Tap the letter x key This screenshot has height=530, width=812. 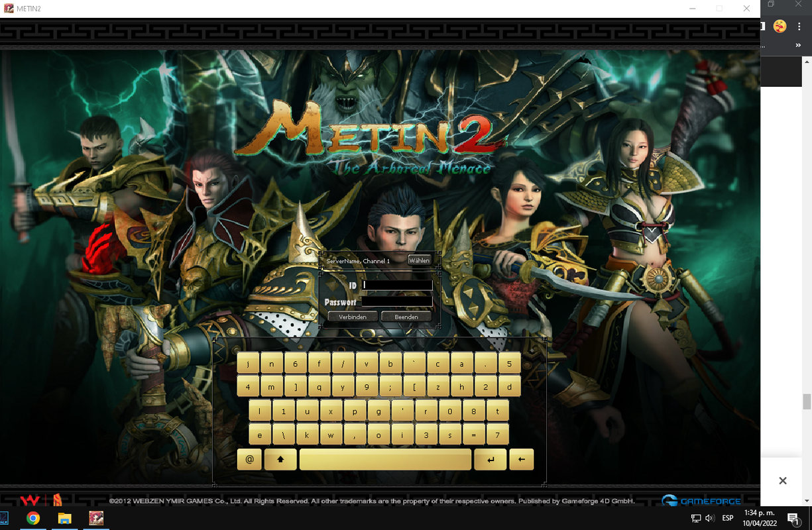click(x=331, y=411)
